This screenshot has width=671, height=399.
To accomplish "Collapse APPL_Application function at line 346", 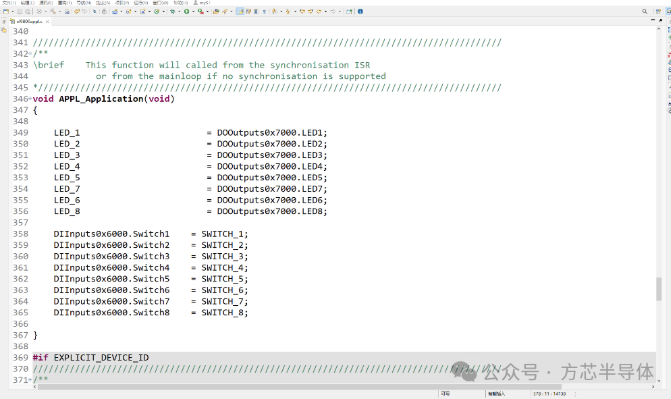I will [30, 99].
